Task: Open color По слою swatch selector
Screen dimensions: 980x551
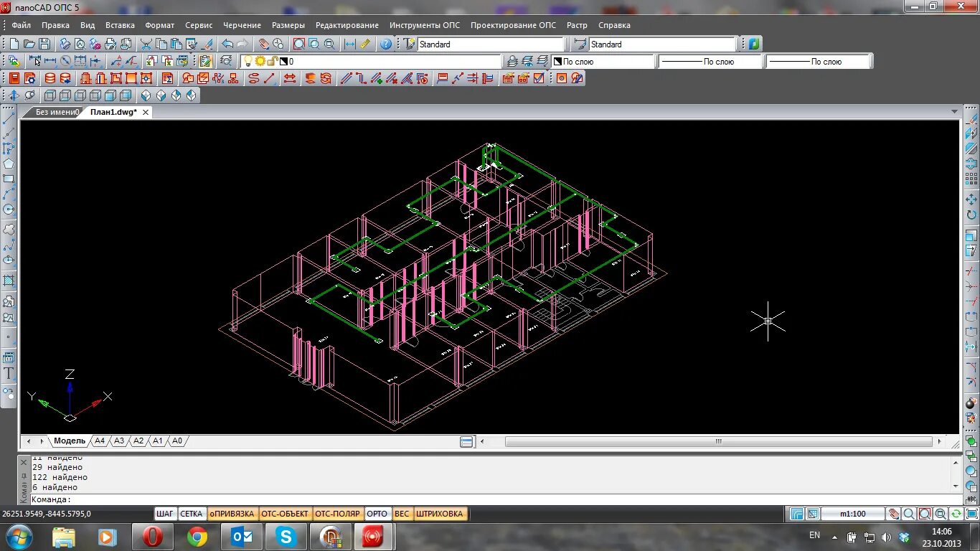Action: (603, 62)
